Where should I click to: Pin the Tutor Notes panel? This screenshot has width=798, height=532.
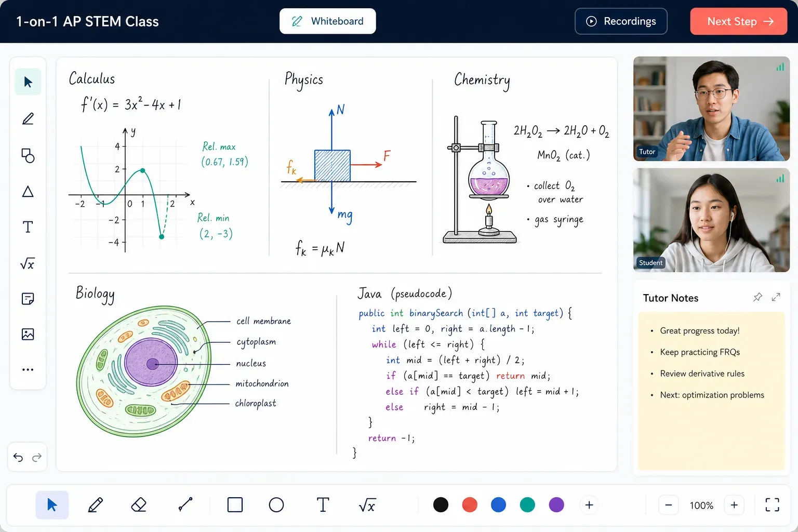coord(757,297)
